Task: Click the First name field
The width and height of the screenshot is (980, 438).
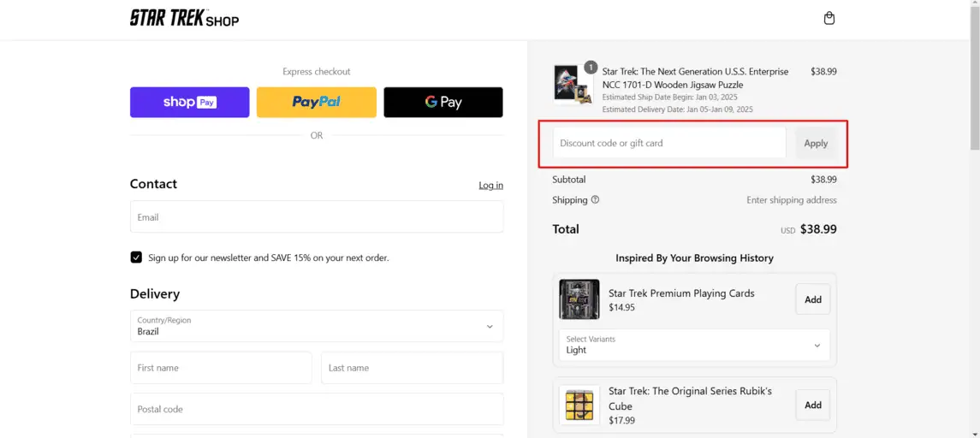Action: coord(221,368)
